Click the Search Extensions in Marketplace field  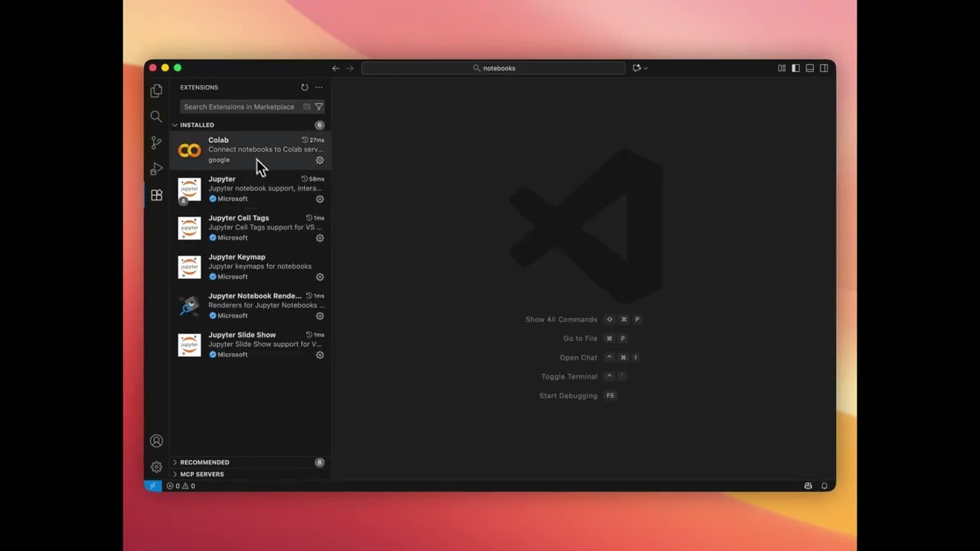click(253, 107)
